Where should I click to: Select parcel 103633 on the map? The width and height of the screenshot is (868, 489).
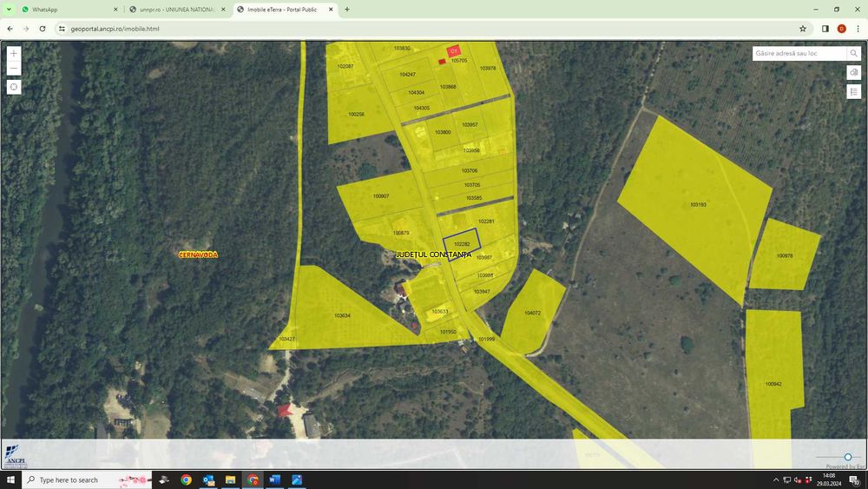coord(439,312)
